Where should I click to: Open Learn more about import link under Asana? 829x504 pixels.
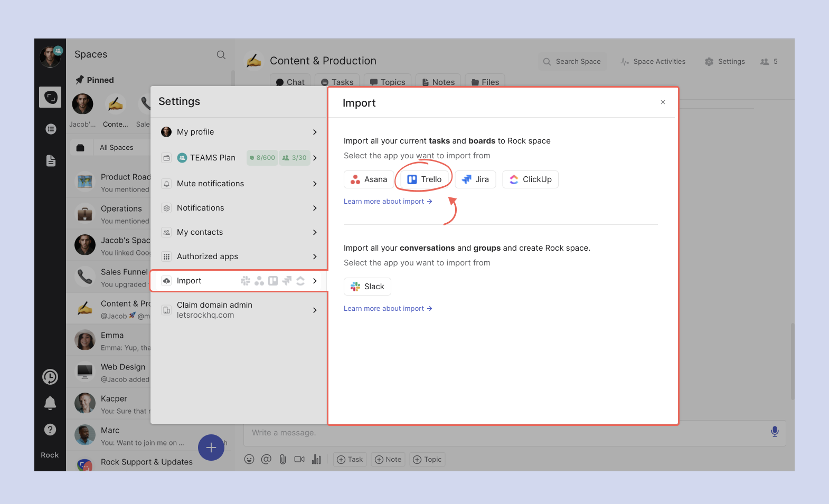pos(388,202)
